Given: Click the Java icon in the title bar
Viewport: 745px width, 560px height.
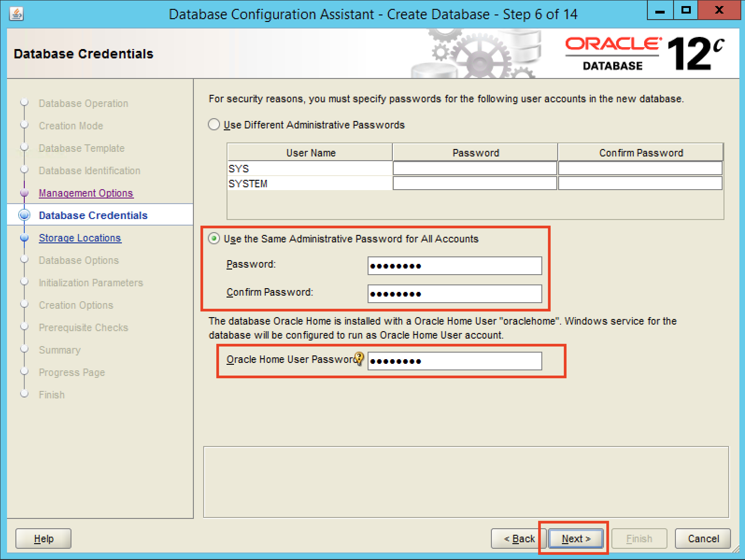Looking at the screenshot, I should (16, 14).
